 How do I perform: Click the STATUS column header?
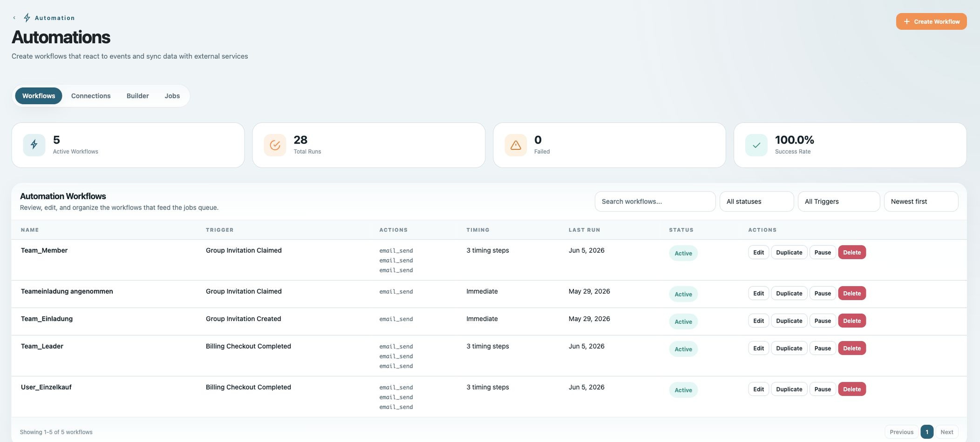point(681,230)
